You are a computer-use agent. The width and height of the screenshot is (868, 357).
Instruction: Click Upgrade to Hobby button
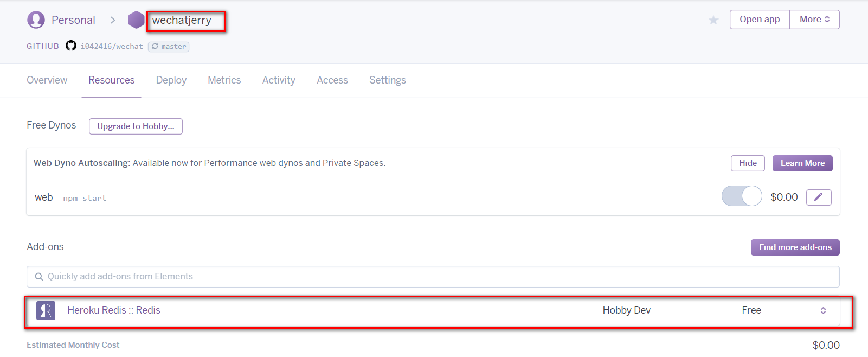click(x=136, y=126)
